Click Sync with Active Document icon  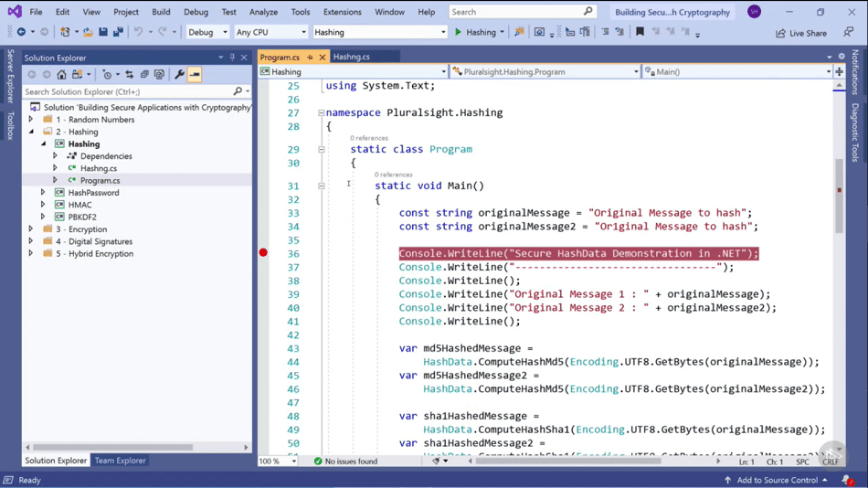pos(129,74)
